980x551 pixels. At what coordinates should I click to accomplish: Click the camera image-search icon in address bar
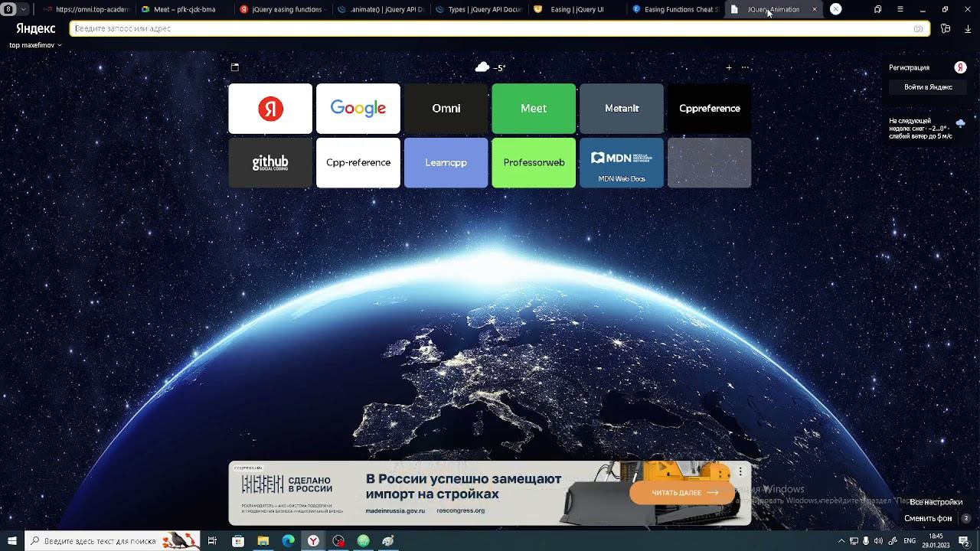point(918,28)
